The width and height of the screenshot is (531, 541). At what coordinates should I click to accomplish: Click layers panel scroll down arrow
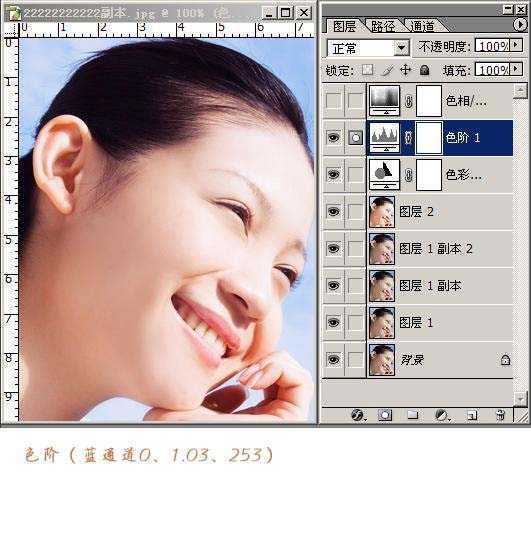(520, 399)
